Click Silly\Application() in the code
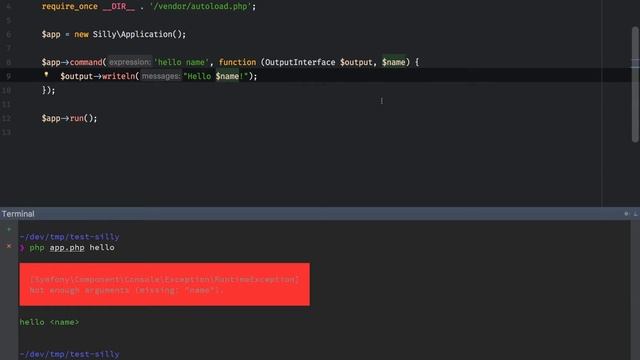Screen dimensions: 640x360 pyautogui.click(x=139, y=34)
